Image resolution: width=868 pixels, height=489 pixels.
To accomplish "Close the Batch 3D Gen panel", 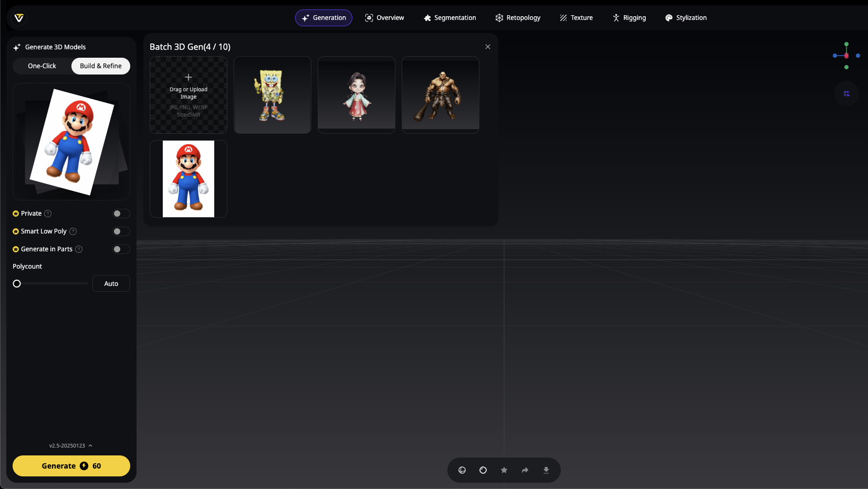I will pos(488,47).
